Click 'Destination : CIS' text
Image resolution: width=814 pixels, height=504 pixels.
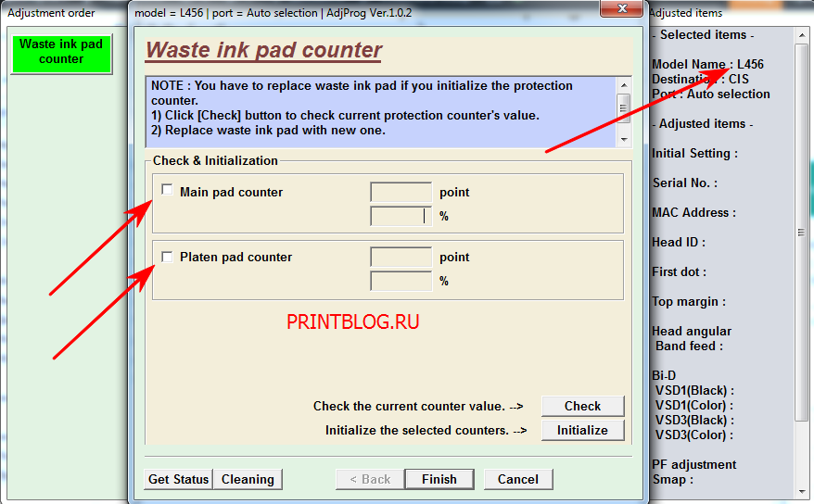click(x=700, y=79)
